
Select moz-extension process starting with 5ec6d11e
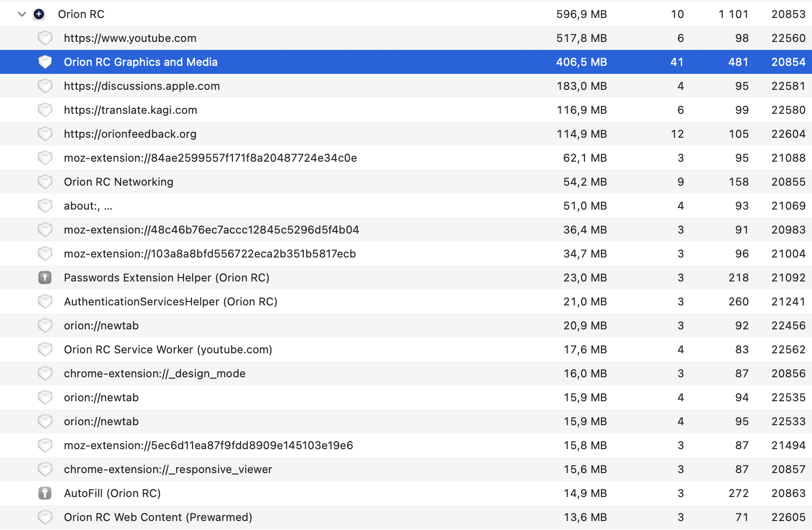coord(208,445)
